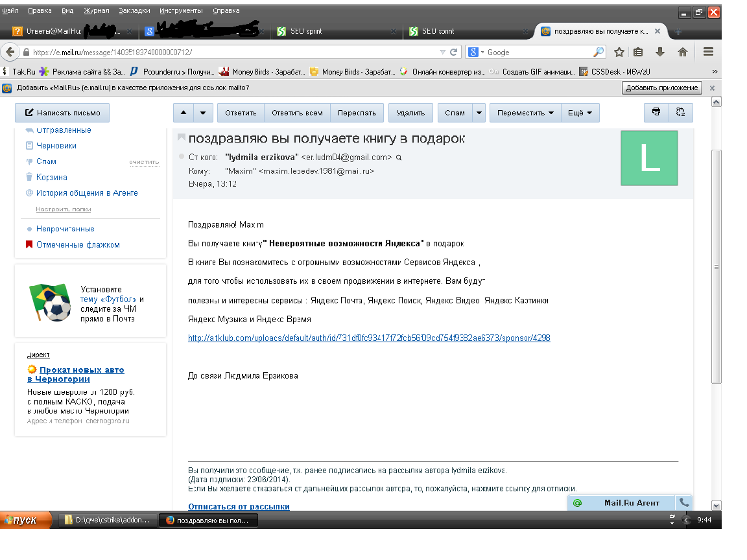Open the D:\qwe\cstrike taskbar window

(107, 520)
